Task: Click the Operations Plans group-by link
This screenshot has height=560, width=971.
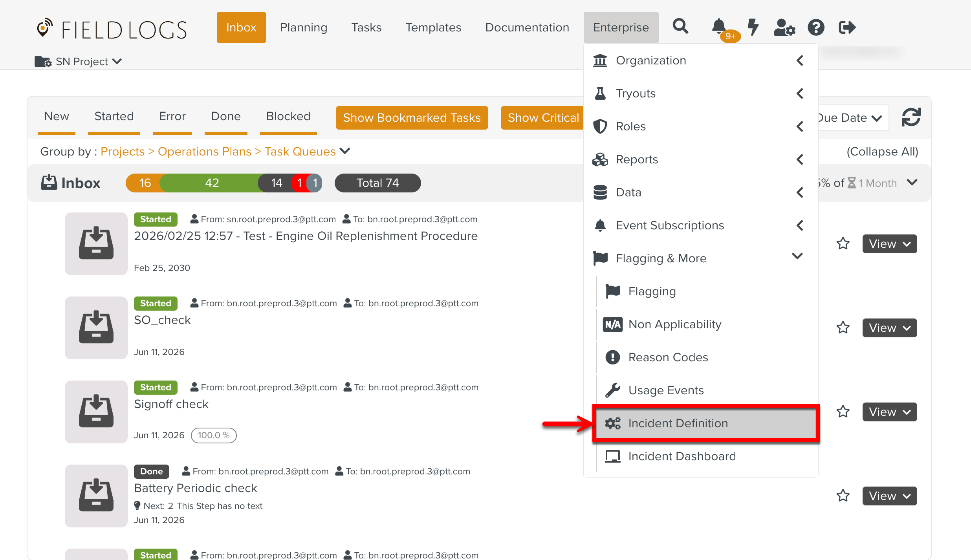Action: tap(204, 151)
